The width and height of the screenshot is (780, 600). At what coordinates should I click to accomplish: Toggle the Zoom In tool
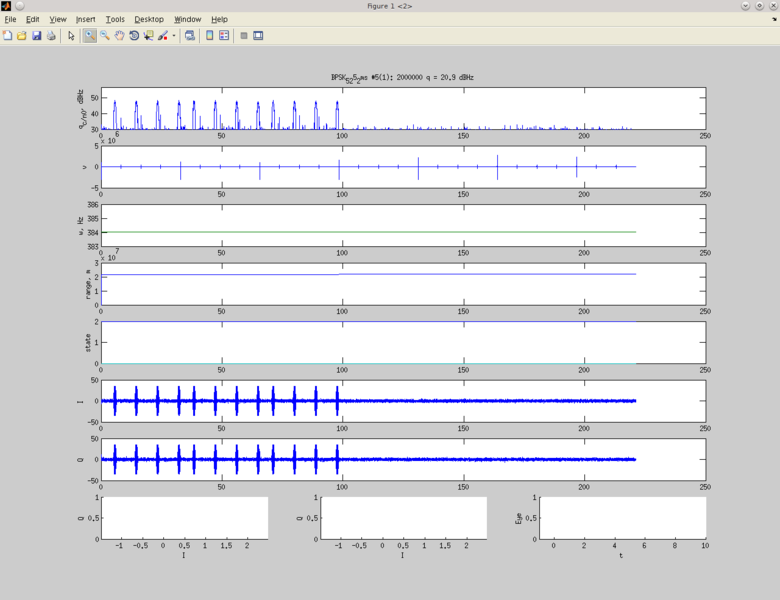click(x=90, y=36)
